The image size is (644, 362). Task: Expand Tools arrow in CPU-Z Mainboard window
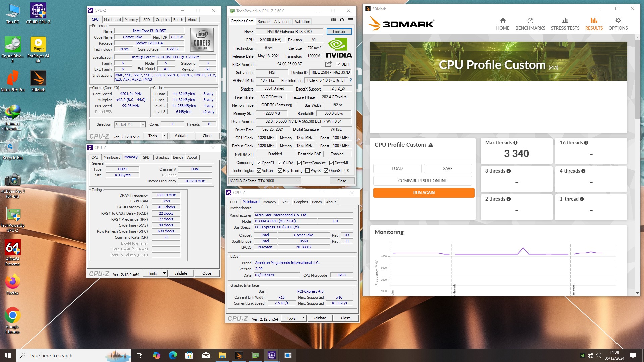pyautogui.click(x=303, y=318)
